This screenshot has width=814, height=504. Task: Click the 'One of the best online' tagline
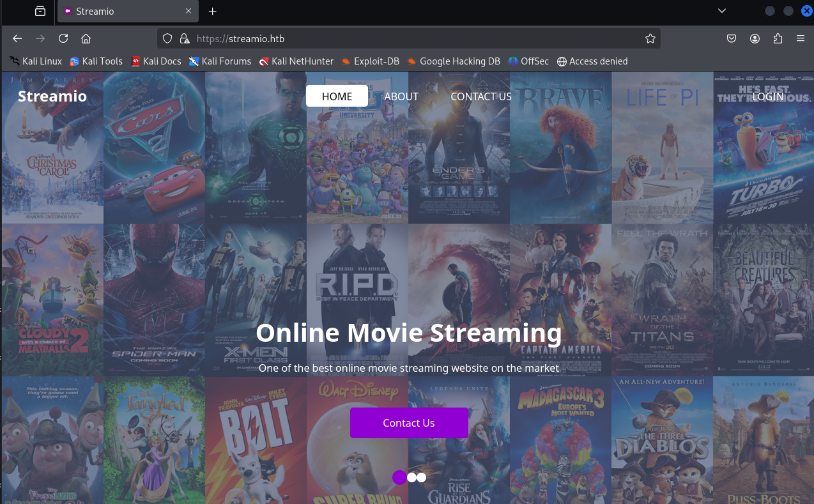tap(409, 368)
